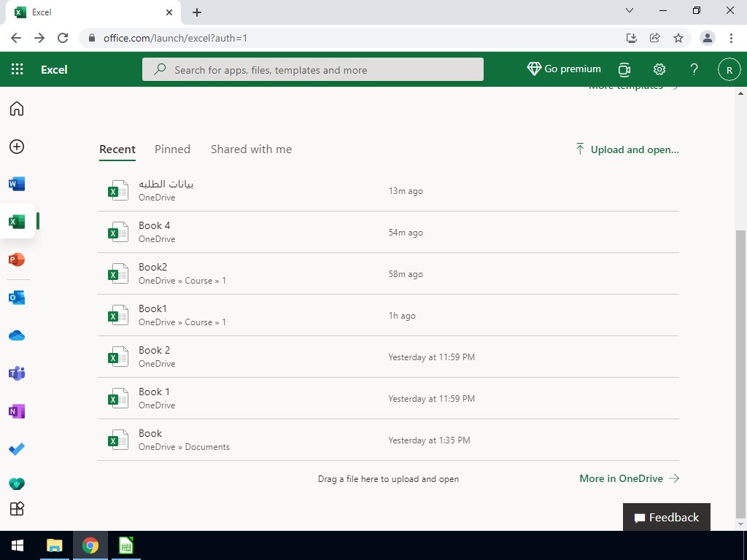
Task: Open LibreOffice Calc from taskbar
Action: pyautogui.click(x=125, y=545)
